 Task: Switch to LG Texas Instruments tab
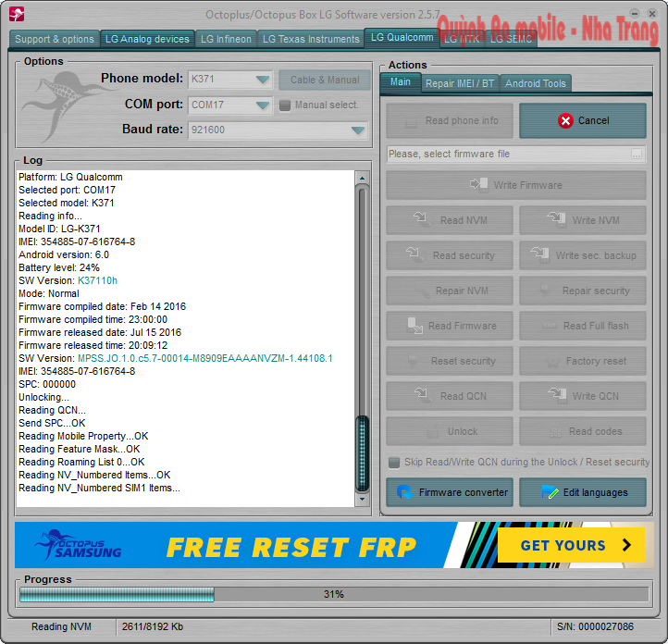click(311, 39)
